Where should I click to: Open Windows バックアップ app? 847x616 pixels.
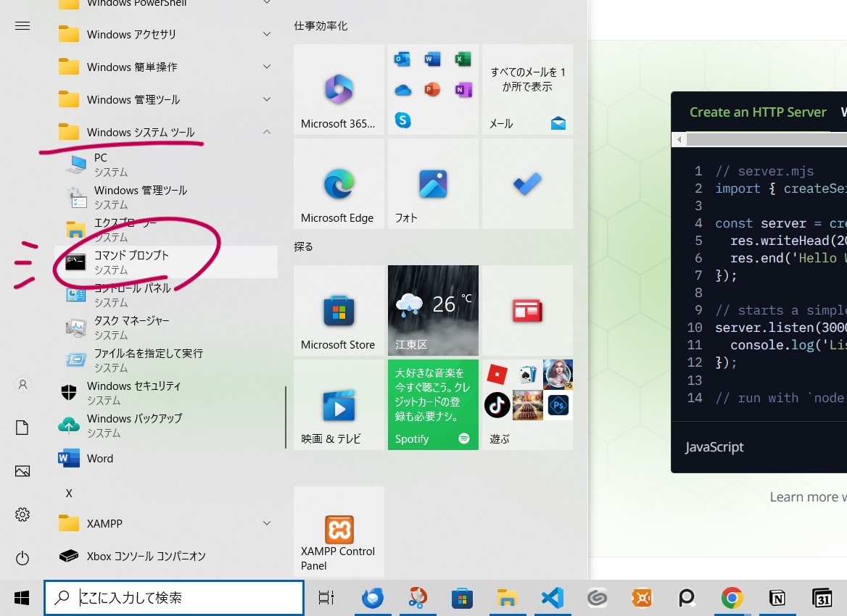[x=166, y=425]
